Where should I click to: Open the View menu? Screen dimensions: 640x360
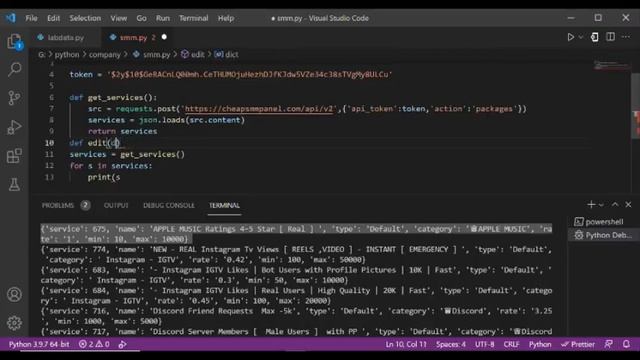[118, 18]
